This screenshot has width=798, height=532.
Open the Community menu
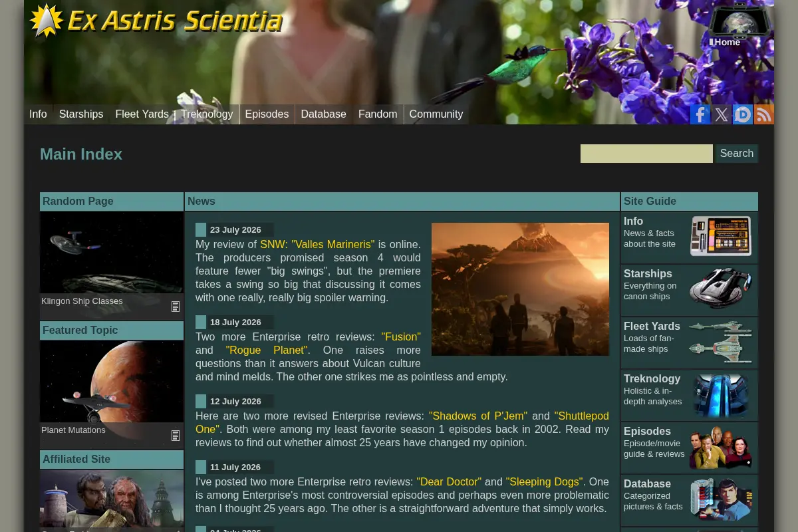[x=436, y=114]
